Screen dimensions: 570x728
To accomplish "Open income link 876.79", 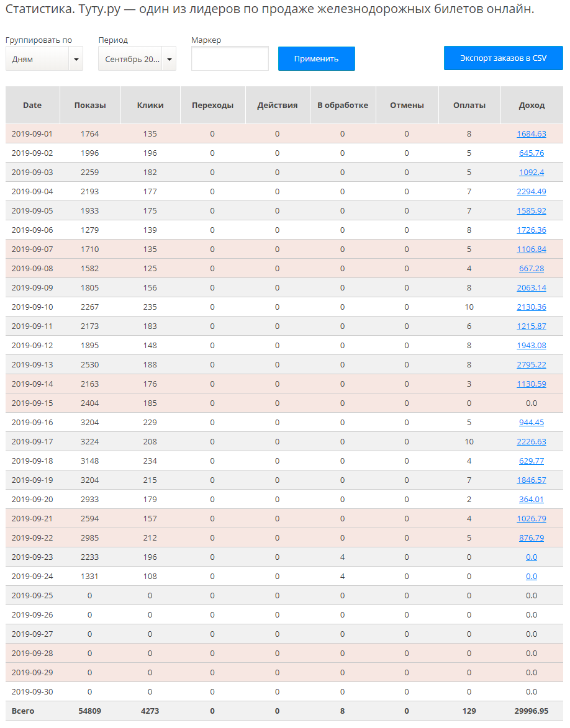I will (532, 537).
